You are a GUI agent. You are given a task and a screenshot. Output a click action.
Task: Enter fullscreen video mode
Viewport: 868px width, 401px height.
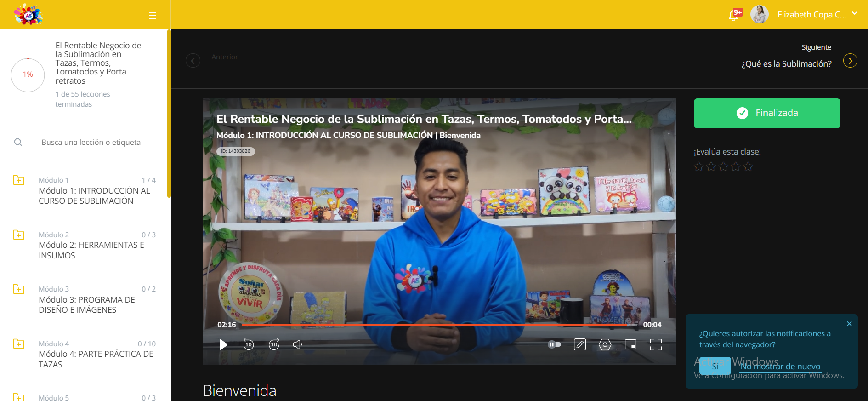click(x=656, y=344)
